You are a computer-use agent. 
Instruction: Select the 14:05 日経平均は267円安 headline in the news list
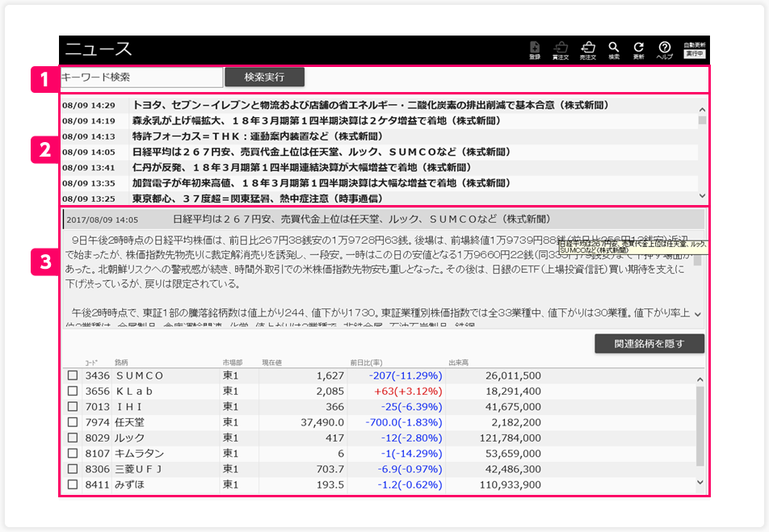coord(321,152)
